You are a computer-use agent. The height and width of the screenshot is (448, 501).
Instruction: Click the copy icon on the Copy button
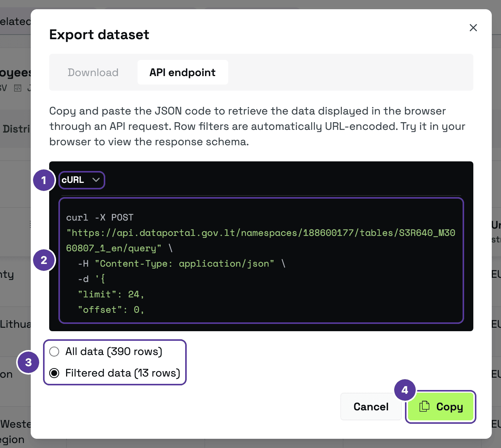[424, 406]
